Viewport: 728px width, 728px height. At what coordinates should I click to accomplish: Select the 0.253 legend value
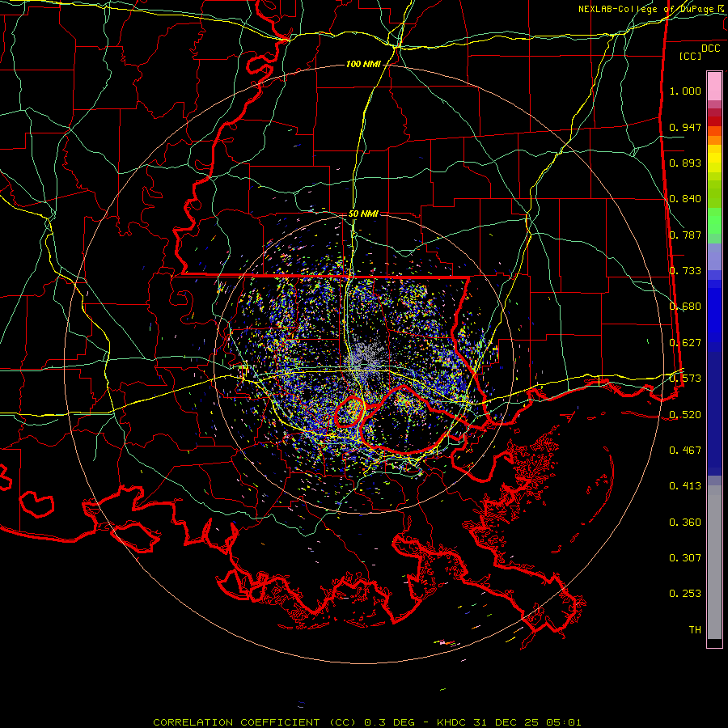click(x=685, y=594)
